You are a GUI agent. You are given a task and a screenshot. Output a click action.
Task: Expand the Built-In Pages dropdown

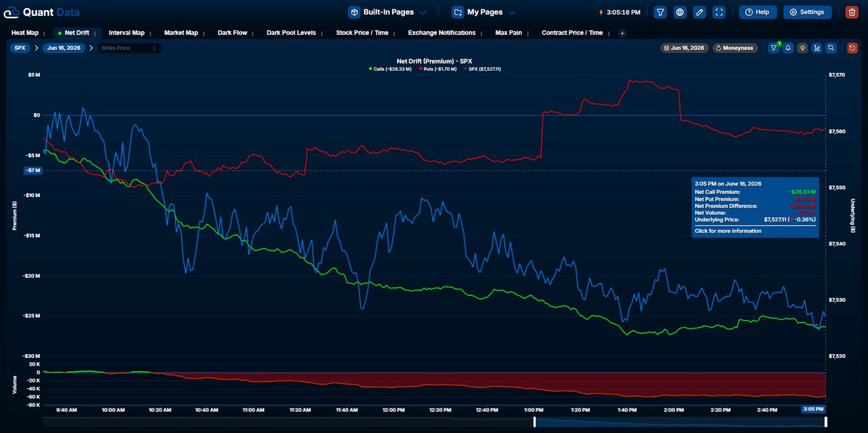coord(423,12)
